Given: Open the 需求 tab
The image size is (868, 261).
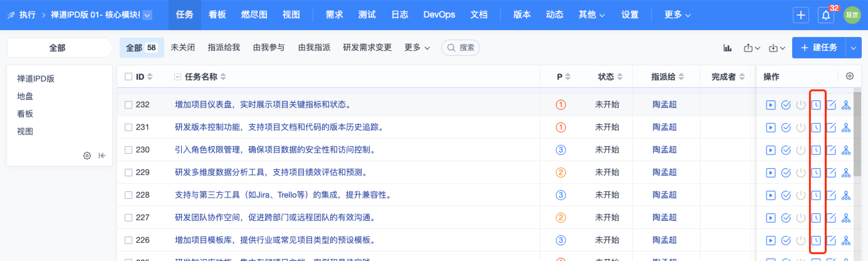Looking at the screenshot, I should click(x=334, y=15).
